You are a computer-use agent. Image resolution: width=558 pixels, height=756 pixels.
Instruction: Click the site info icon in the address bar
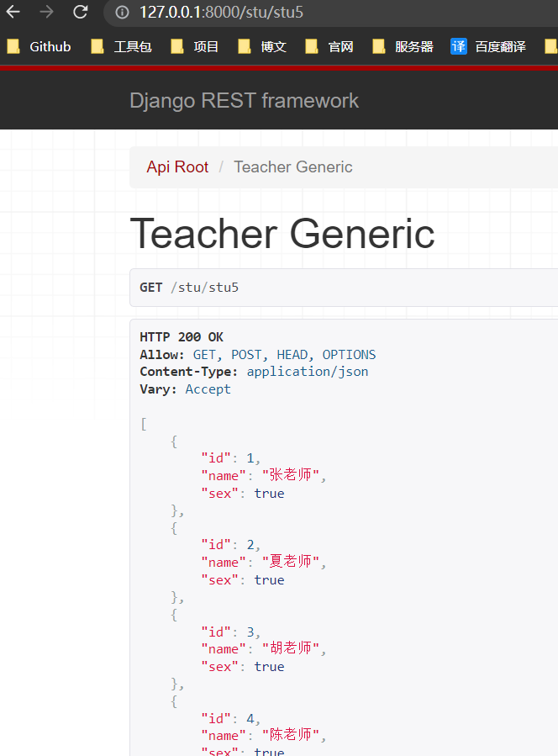pyautogui.click(x=123, y=12)
